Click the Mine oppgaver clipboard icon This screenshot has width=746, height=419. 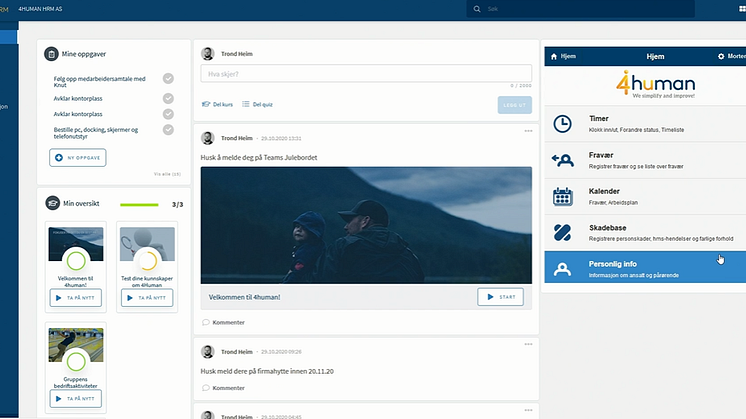51,54
